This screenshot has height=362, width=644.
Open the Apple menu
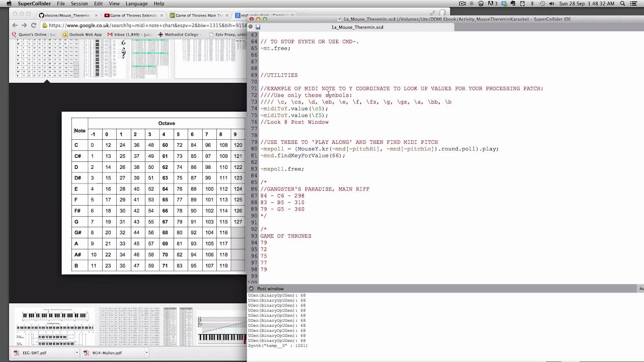coord(9,4)
